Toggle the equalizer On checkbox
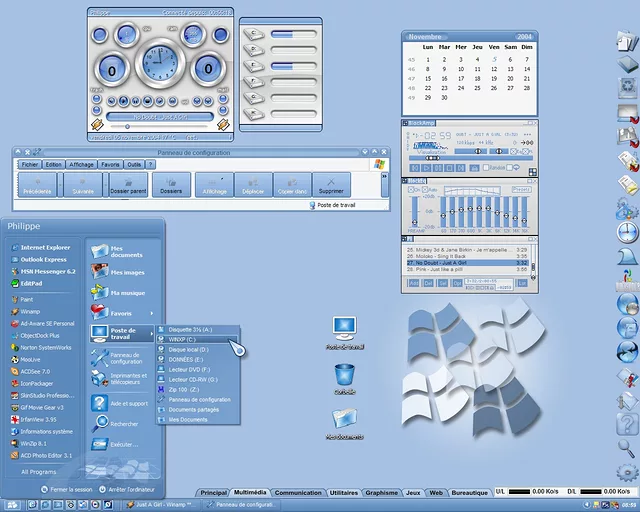This screenshot has width=640, height=512. tap(410, 188)
